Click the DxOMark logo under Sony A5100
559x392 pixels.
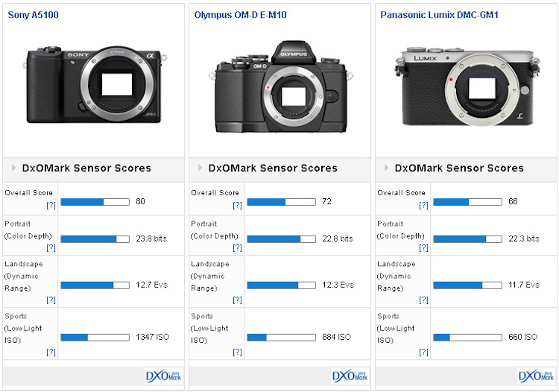(x=162, y=376)
